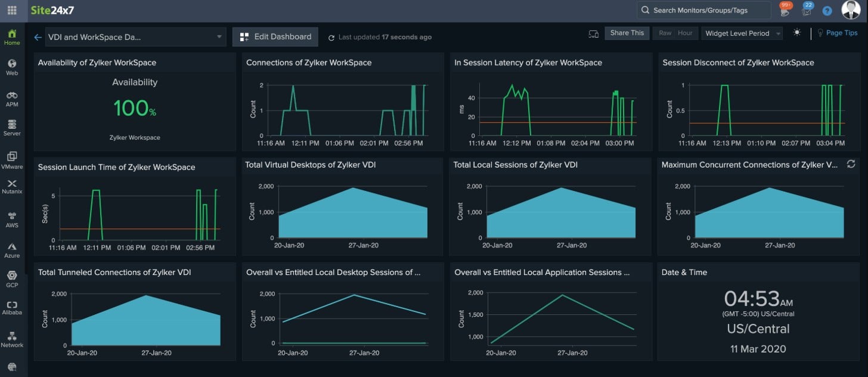Click the Connections of Zylker WorkSpace title

click(x=309, y=63)
